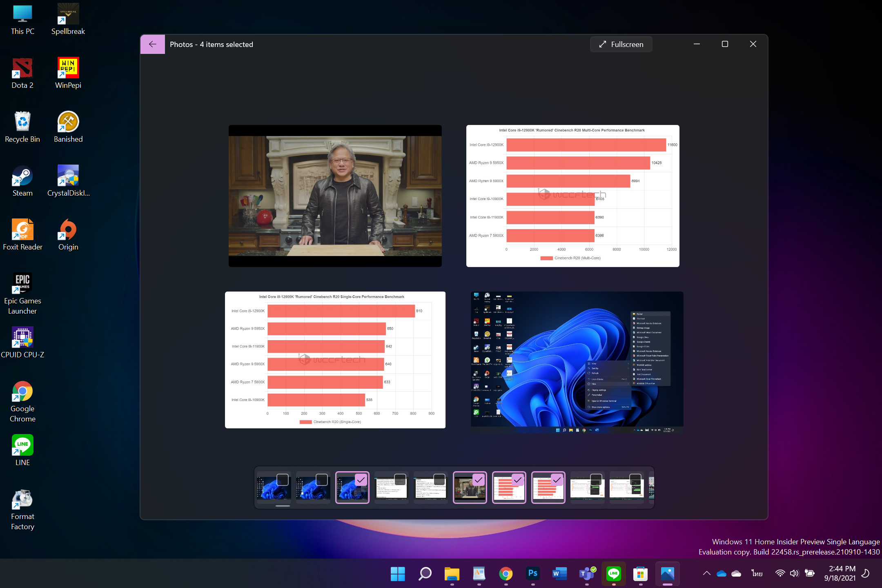Uncheck the single-core chart thumbnail checkbox in filmstrip

point(557,479)
